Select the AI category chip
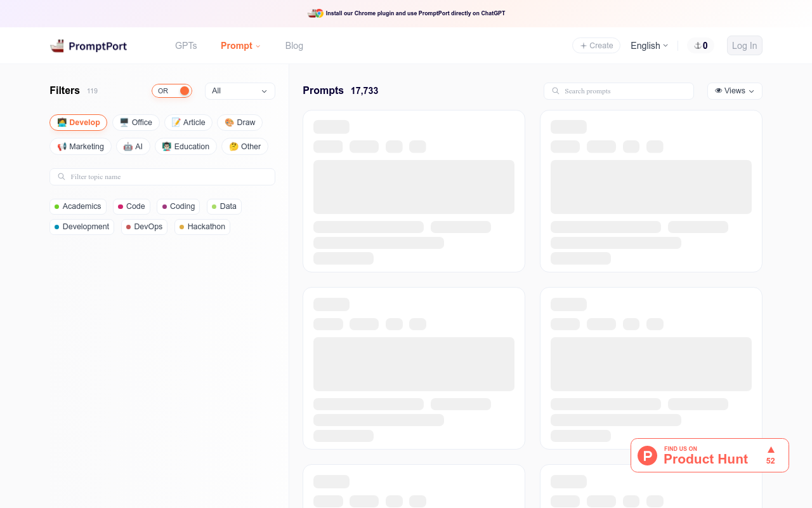The height and width of the screenshot is (508, 812). tap(133, 147)
